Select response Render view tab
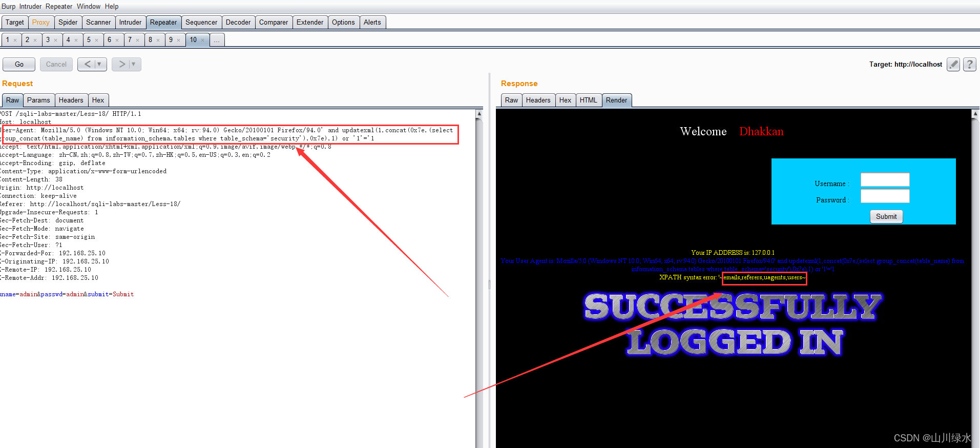980x448 pixels. 616,100
